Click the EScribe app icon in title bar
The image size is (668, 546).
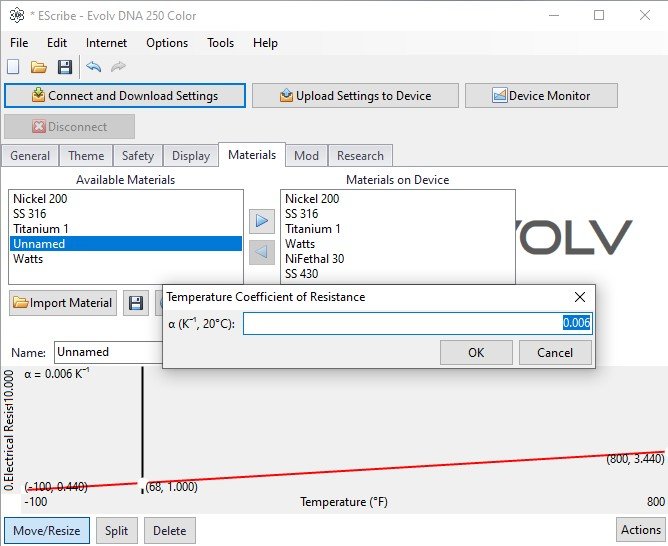17,16
